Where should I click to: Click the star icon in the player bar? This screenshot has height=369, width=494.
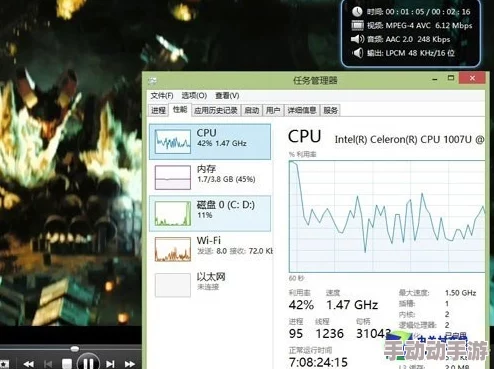tap(4, 364)
